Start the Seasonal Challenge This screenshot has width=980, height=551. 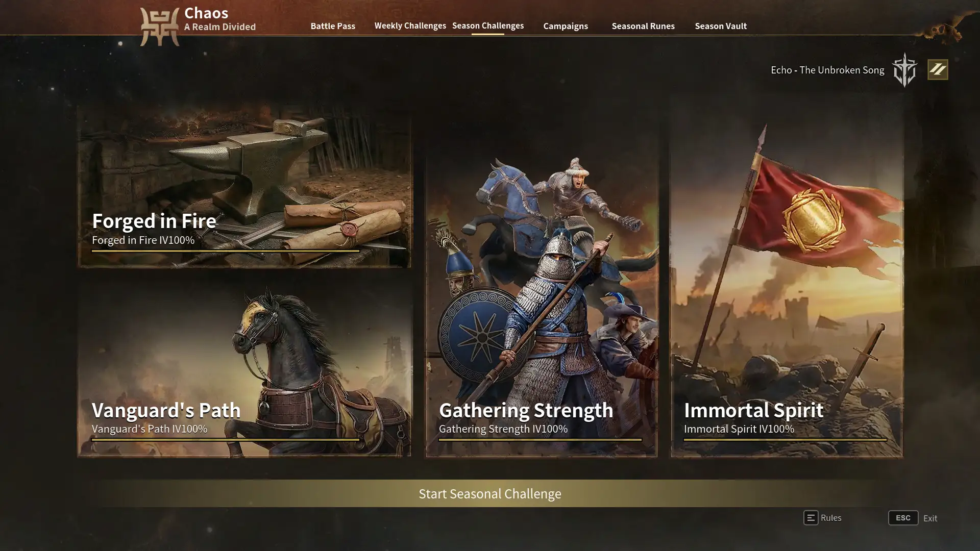[490, 493]
